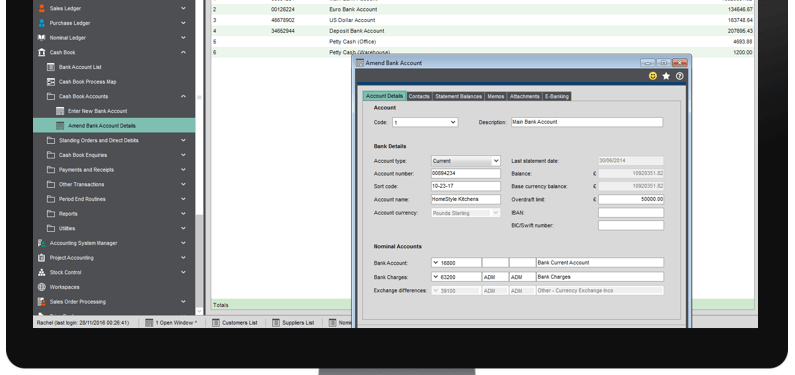Screen dimensions: 795x375
Task: Collapse the Cash Book chevron
Action: click(183, 52)
